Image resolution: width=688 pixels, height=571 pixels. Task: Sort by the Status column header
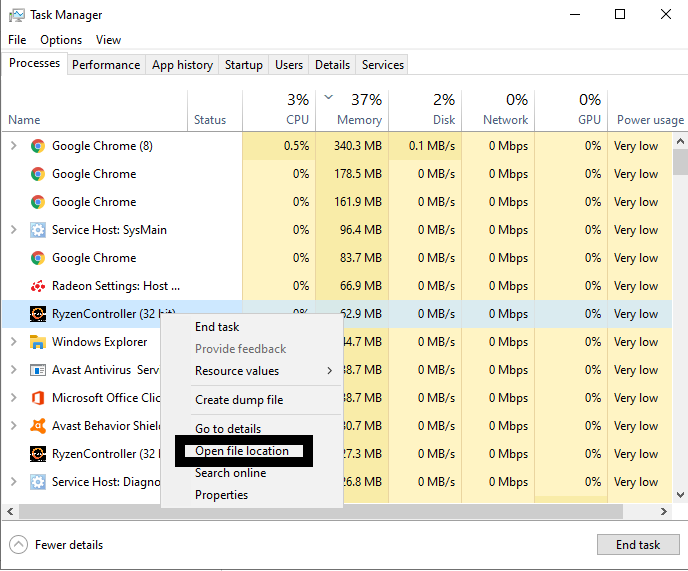coord(215,111)
